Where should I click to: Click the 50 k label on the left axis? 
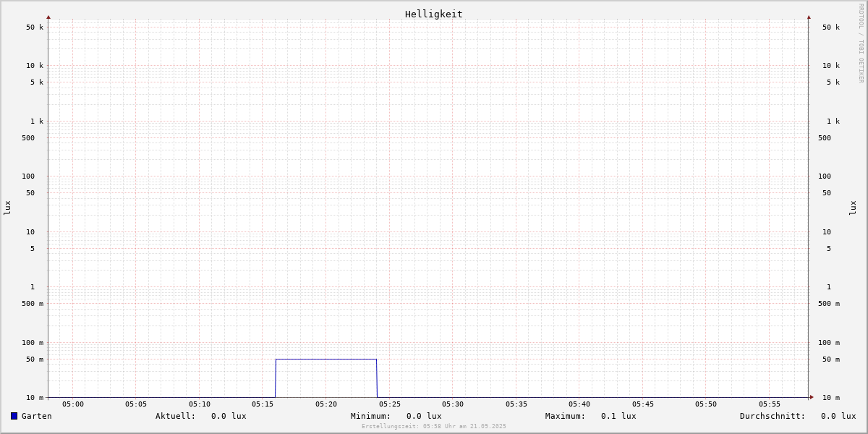pyautogui.click(x=35, y=27)
